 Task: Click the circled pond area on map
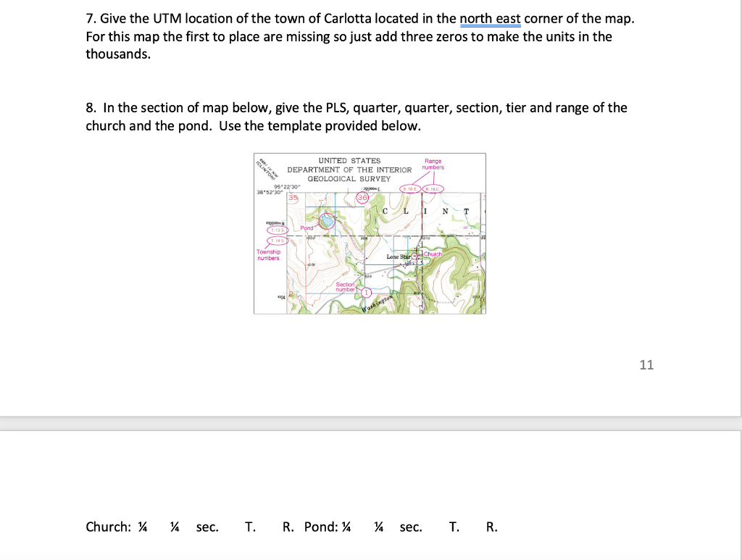tap(327, 220)
